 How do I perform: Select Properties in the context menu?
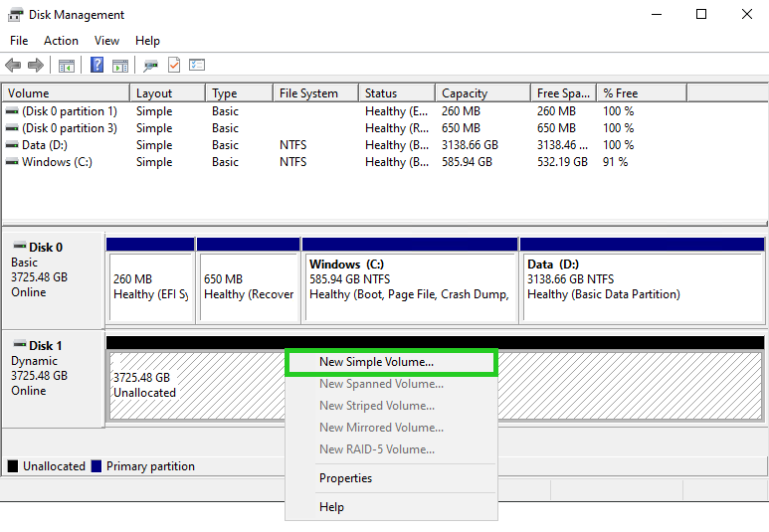[x=391, y=478]
